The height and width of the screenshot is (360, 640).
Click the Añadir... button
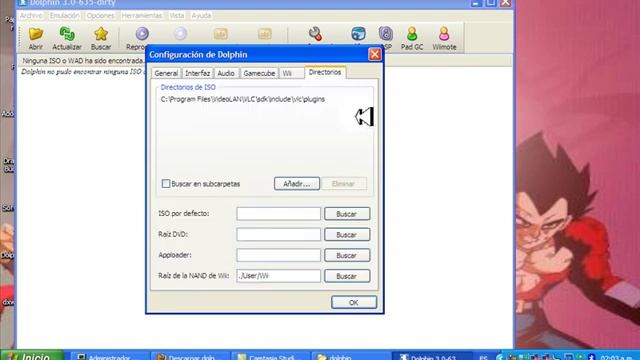[297, 184]
